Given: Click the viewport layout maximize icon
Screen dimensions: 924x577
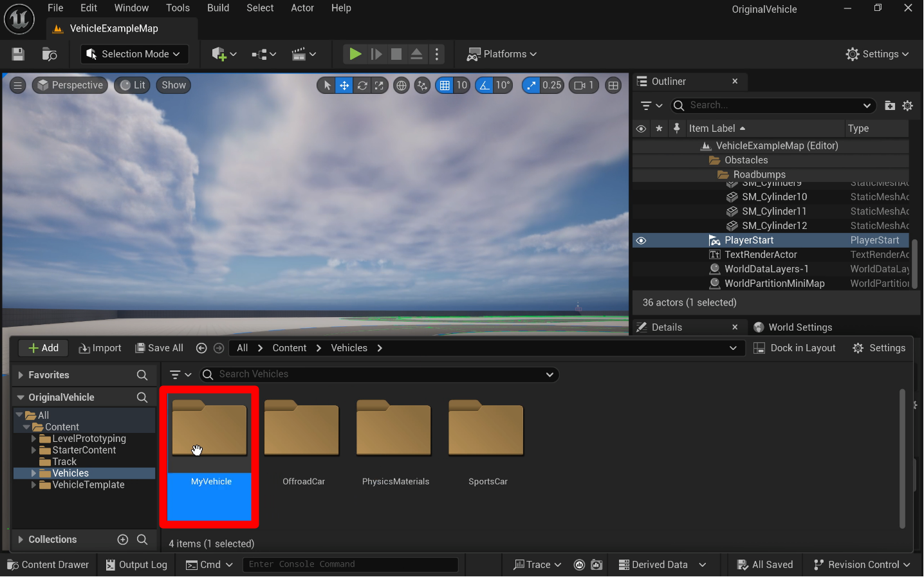Looking at the screenshot, I should [x=613, y=85].
